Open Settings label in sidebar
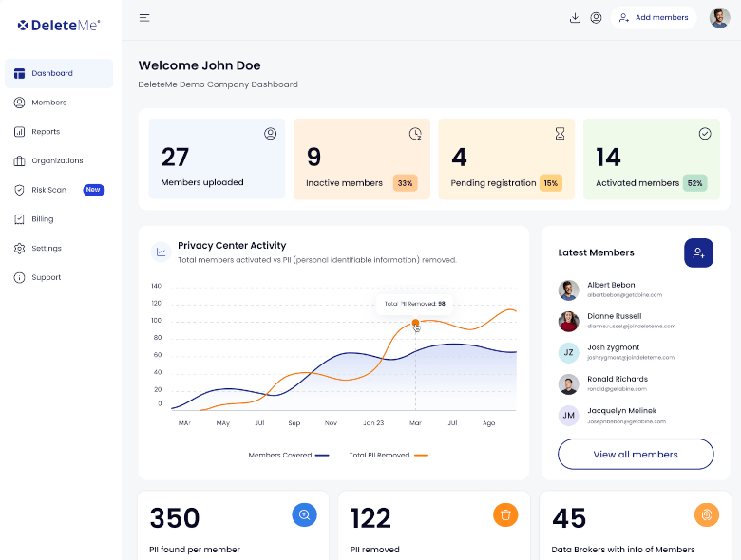This screenshot has height=560, width=741. click(47, 249)
